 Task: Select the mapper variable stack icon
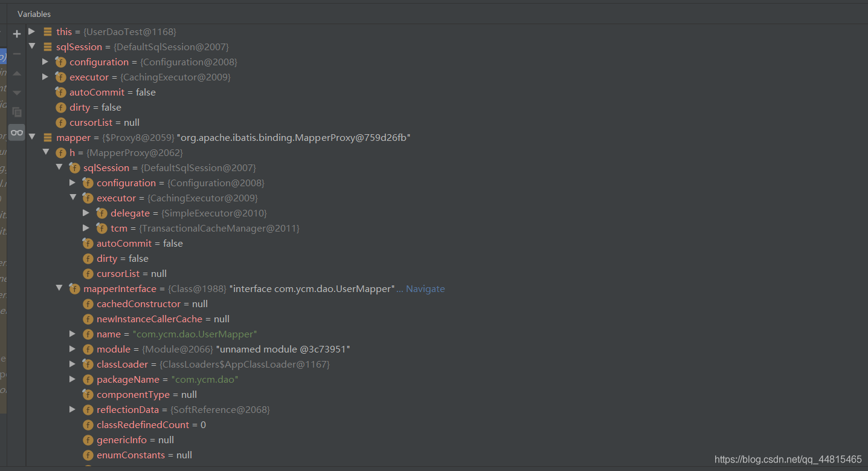48,137
